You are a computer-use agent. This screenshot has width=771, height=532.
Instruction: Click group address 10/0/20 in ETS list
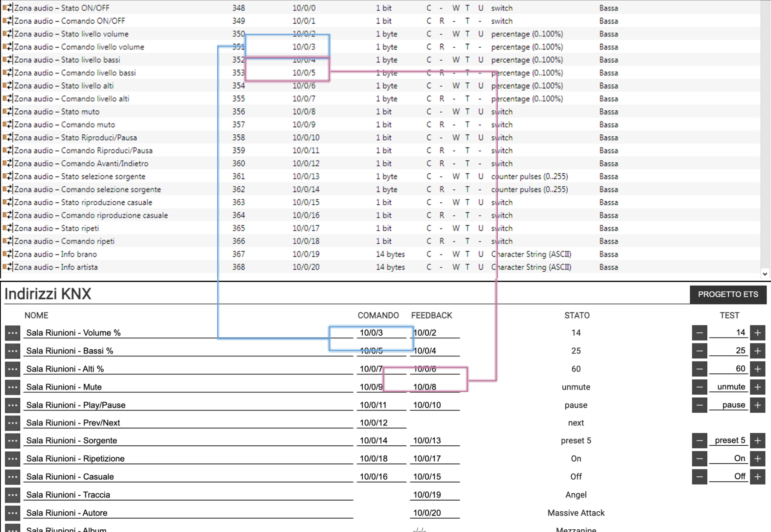click(306, 267)
